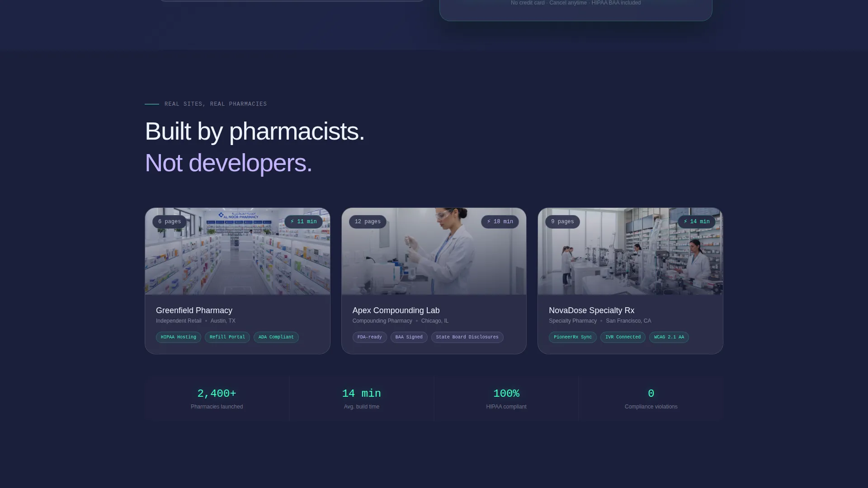Click the PioneerRx Sync tag
868x488 pixels.
pyautogui.click(x=573, y=338)
